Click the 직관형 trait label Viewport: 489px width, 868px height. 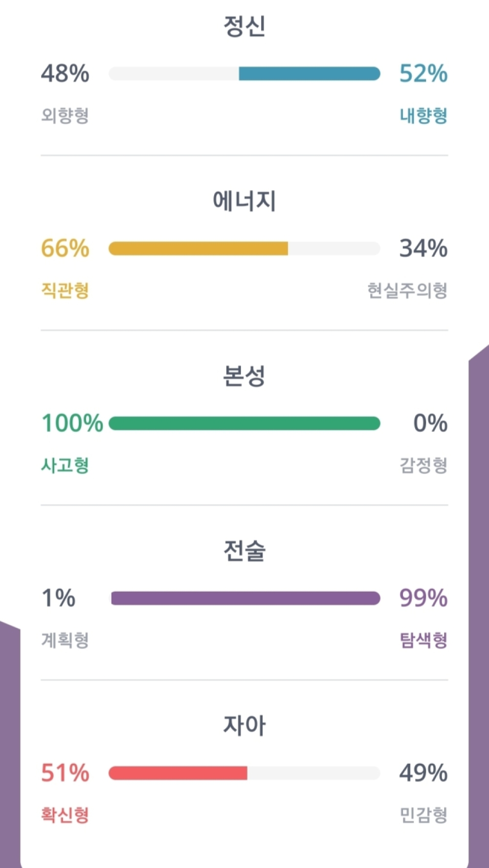[x=65, y=290]
